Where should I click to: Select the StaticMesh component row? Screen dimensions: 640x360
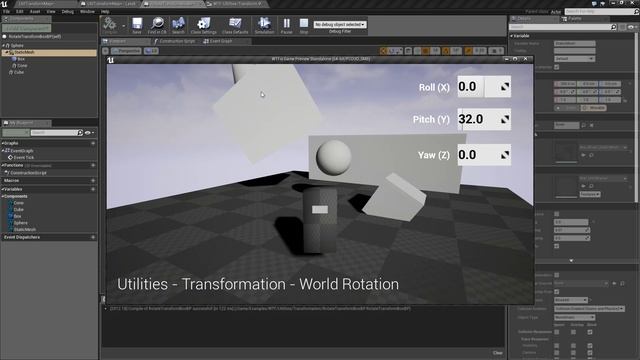click(49, 52)
